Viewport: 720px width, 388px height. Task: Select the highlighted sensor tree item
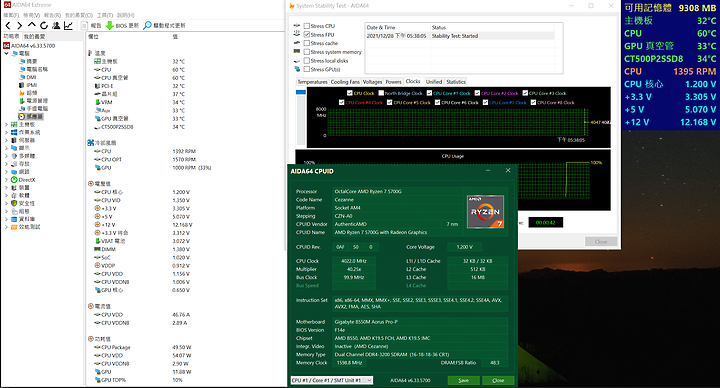tap(31, 117)
